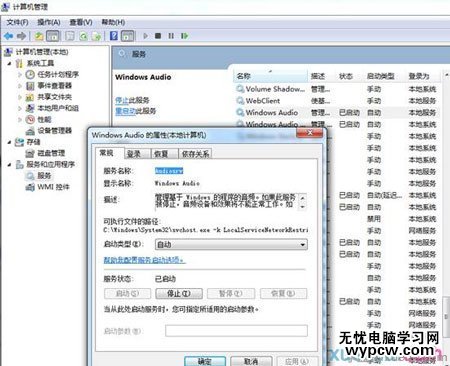Viewport: 450px width, 366px height.
Task: Click the Start service play icon
Action: (x=145, y=36)
